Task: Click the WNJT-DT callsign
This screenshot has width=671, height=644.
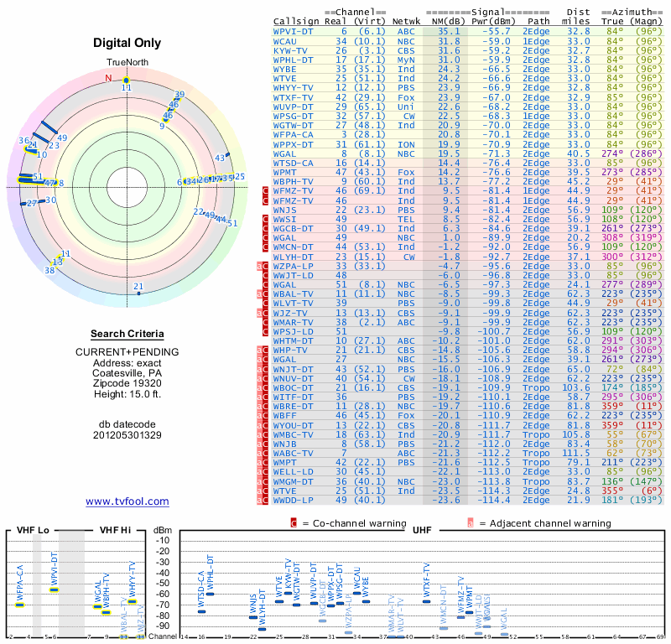Action: click(293, 369)
